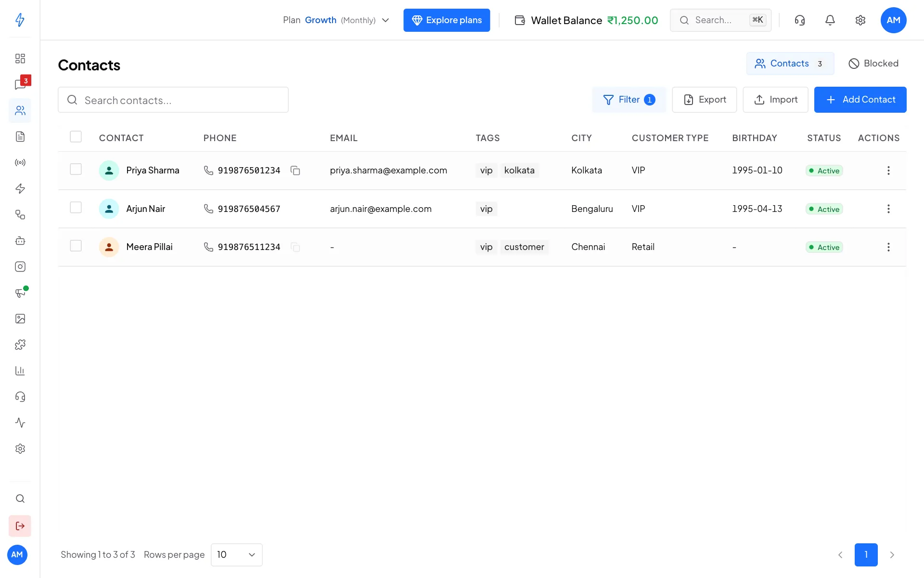Select the Priya Sharma row checkbox
The image size is (924, 578).
click(76, 169)
